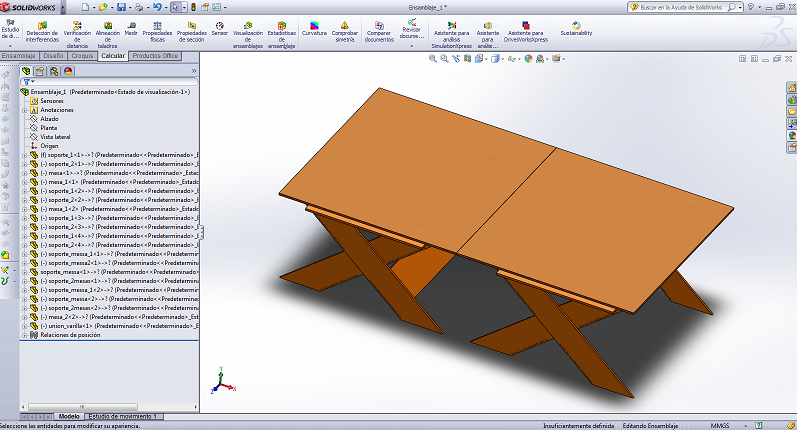Open Sustainability tool
Image resolution: width=798 pixels, height=431 pixels.
576,29
